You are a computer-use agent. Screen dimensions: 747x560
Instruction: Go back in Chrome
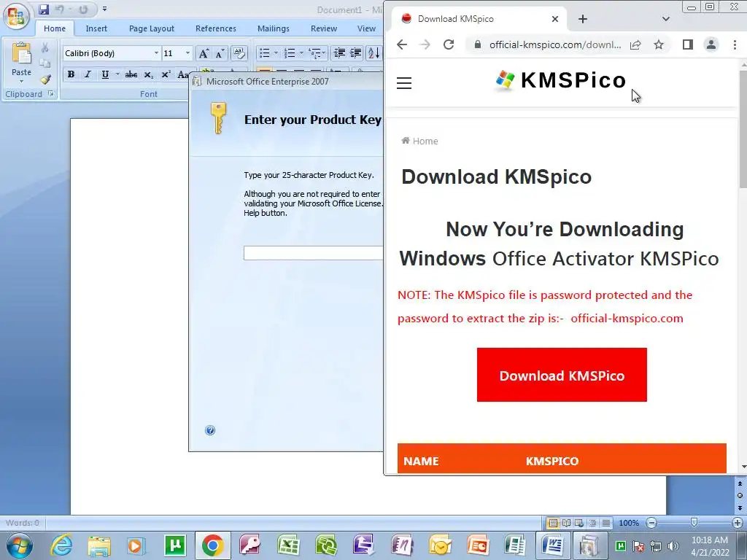click(402, 44)
